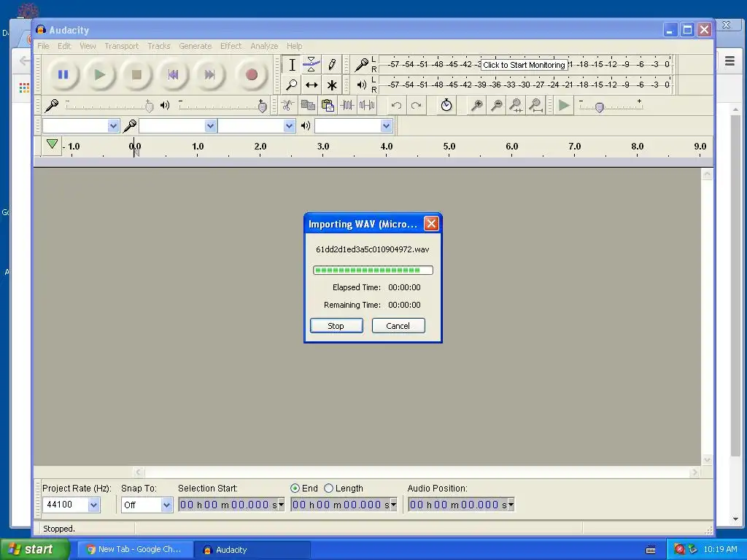Click the Skip to Start button
The width and height of the screenshot is (747, 560).
point(173,75)
